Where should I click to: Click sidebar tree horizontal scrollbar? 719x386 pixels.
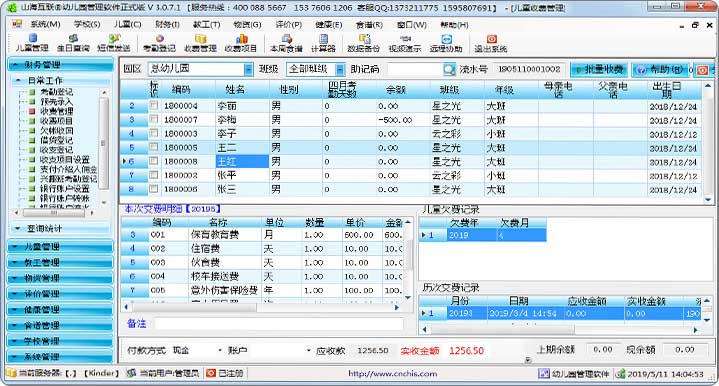(x=54, y=213)
